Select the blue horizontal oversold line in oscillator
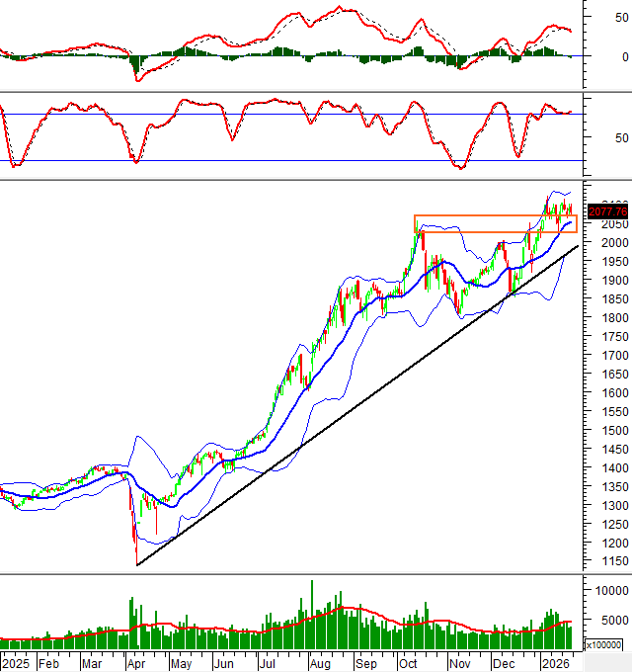The image size is (632, 672). (296, 160)
